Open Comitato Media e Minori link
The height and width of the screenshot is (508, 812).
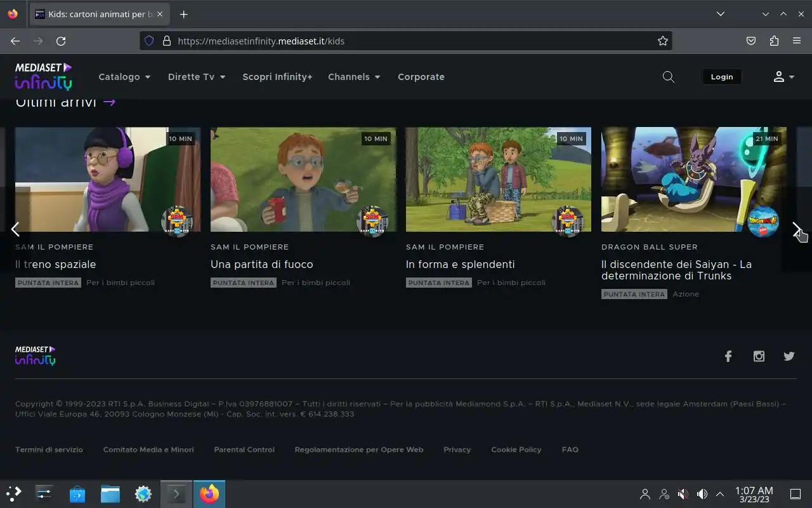point(148,450)
